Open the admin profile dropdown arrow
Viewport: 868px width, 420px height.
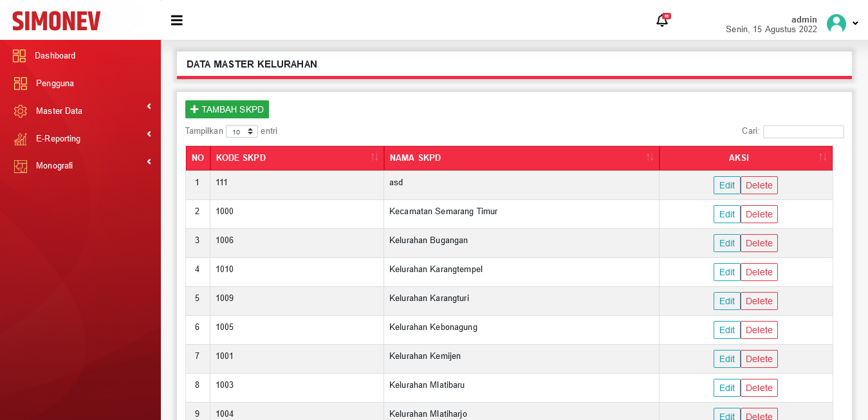click(x=855, y=24)
